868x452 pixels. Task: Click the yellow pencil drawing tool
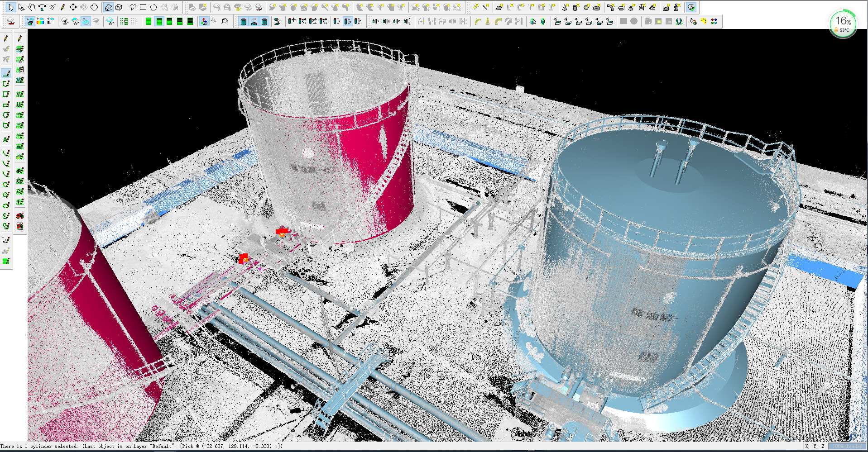click(63, 7)
